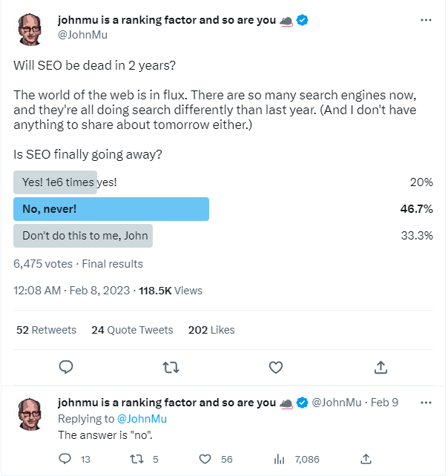Open reply icon on "The answer is no" tweet
448x476 pixels.
65,459
